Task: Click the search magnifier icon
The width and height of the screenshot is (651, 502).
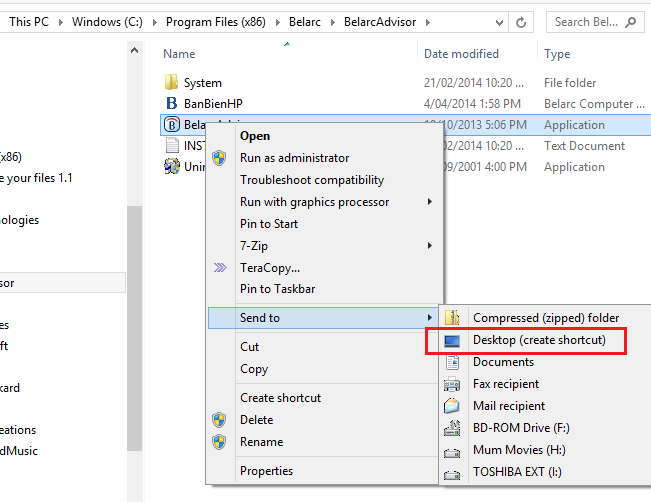Action: point(631,22)
